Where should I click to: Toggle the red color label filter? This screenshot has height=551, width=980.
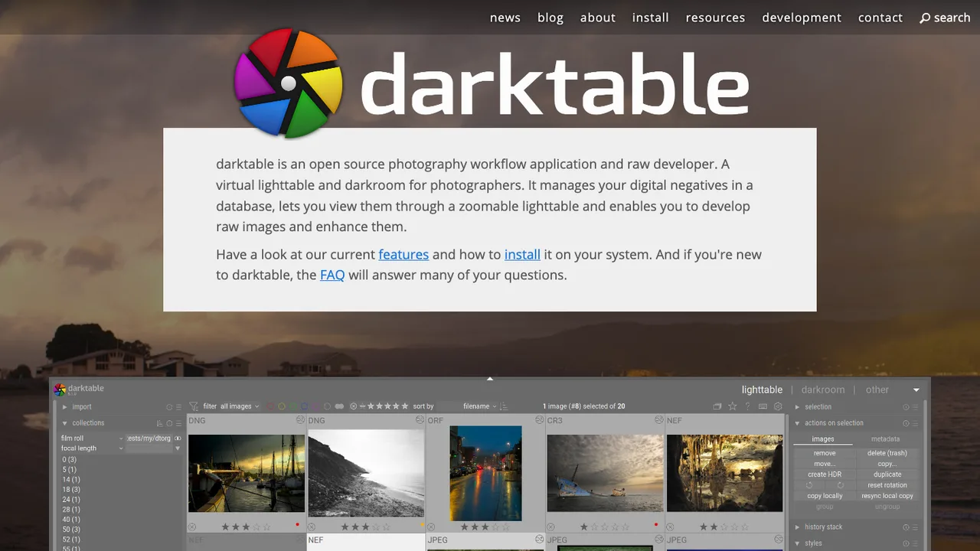[x=270, y=406]
